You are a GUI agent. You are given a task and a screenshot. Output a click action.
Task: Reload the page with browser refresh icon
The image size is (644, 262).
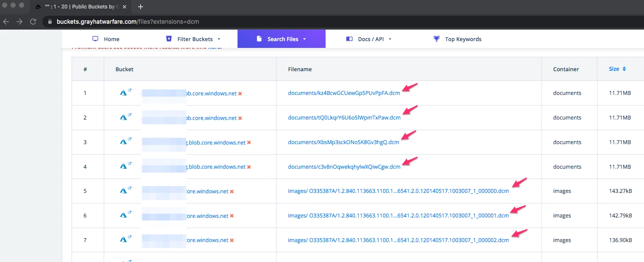(x=33, y=22)
